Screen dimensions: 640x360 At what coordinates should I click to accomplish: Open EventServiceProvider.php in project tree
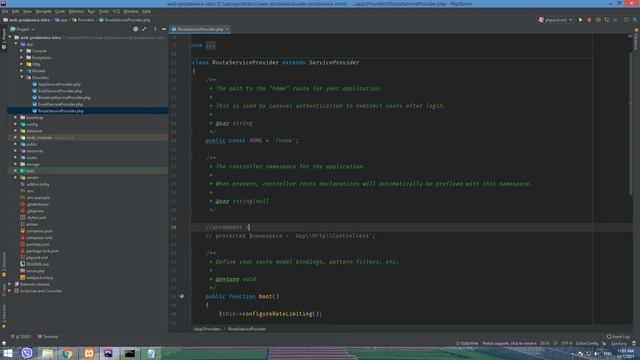60,104
